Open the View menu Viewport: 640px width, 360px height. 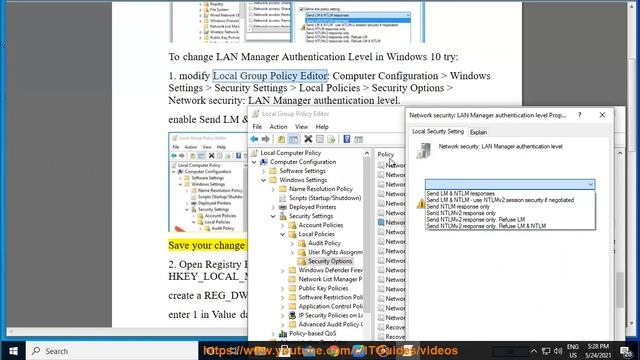point(302,127)
